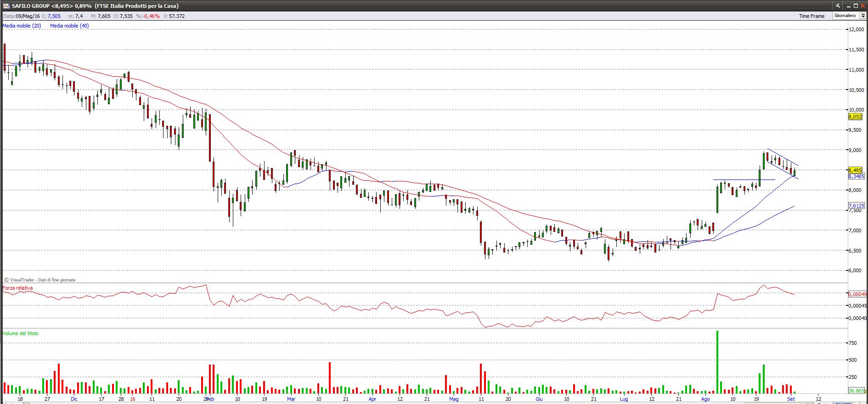The image size is (868, 404).
Task: Click the Forza relativa panel label
Action: pyautogui.click(x=17, y=288)
